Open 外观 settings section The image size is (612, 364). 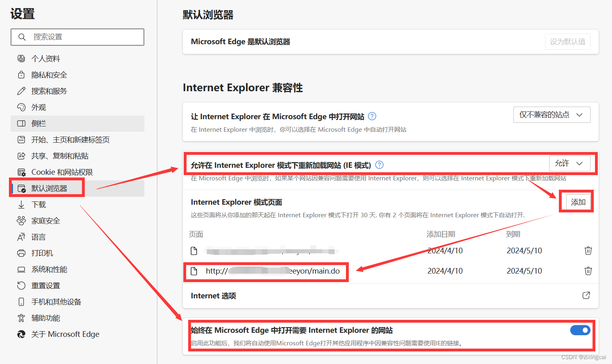(x=77, y=107)
